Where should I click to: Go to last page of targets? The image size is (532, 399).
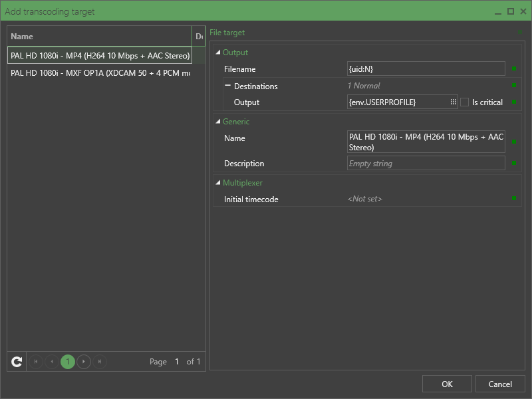click(100, 362)
